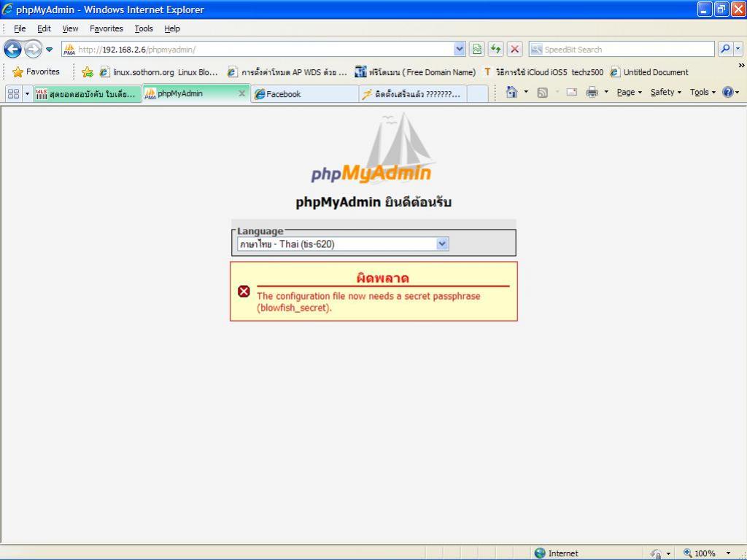Click the red error X icon
747x560 pixels.
pyautogui.click(x=244, y=291)
